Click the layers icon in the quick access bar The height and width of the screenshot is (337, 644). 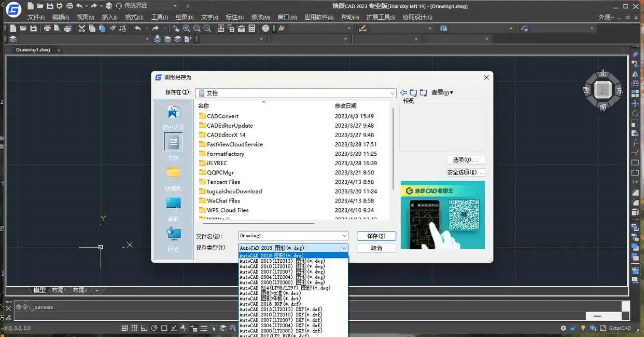tap(108, 6)
